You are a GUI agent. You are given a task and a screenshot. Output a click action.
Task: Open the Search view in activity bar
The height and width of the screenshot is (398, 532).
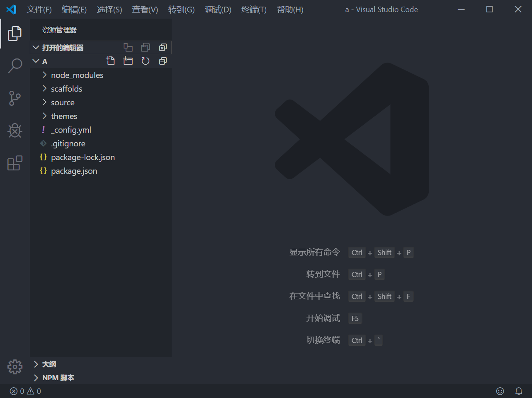click(x=15, y=66)
